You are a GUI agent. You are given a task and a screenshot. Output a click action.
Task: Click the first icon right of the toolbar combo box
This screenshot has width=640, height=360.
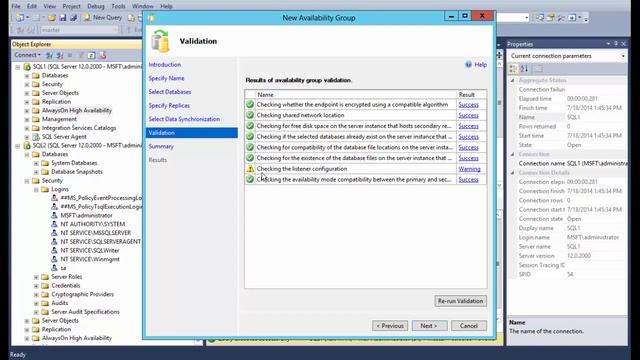(540, 18)
